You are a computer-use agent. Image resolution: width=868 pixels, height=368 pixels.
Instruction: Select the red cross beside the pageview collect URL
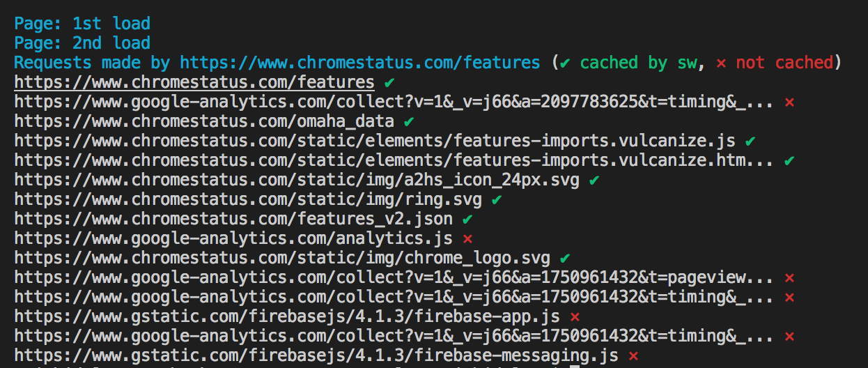click(789, 277)
